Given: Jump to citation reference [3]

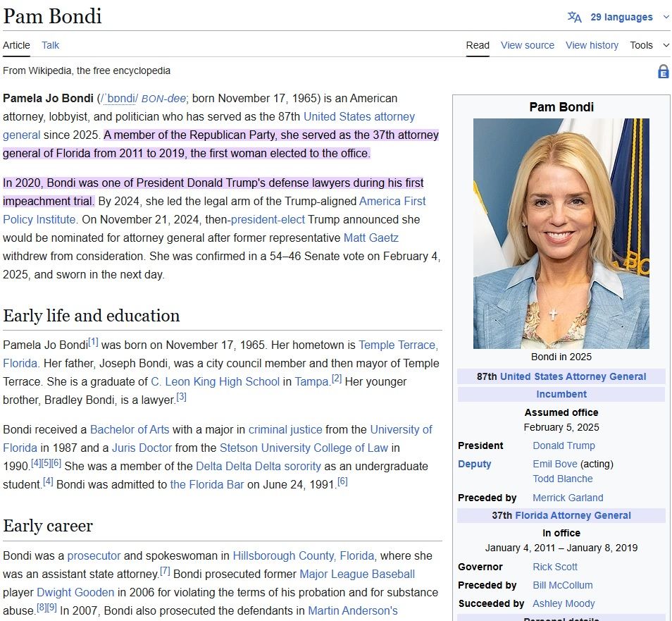Looking at the screenshot, I should pyautogui.click(x=181, y=397).
